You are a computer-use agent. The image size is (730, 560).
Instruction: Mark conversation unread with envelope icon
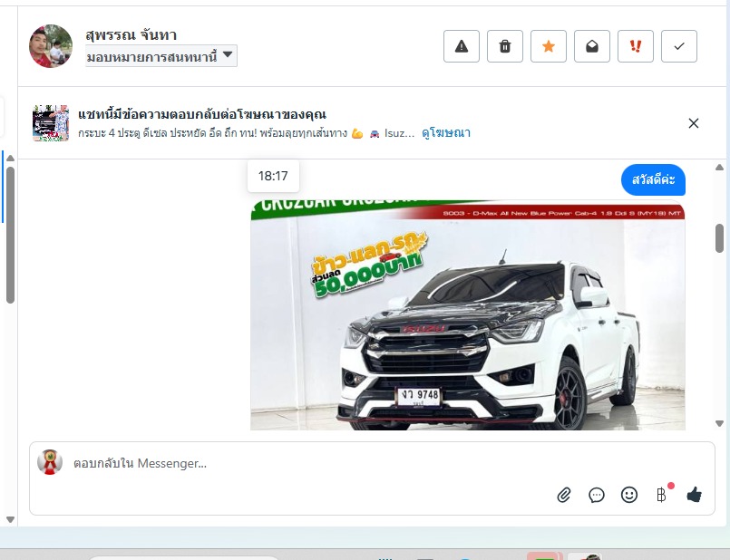coord(592,46)
